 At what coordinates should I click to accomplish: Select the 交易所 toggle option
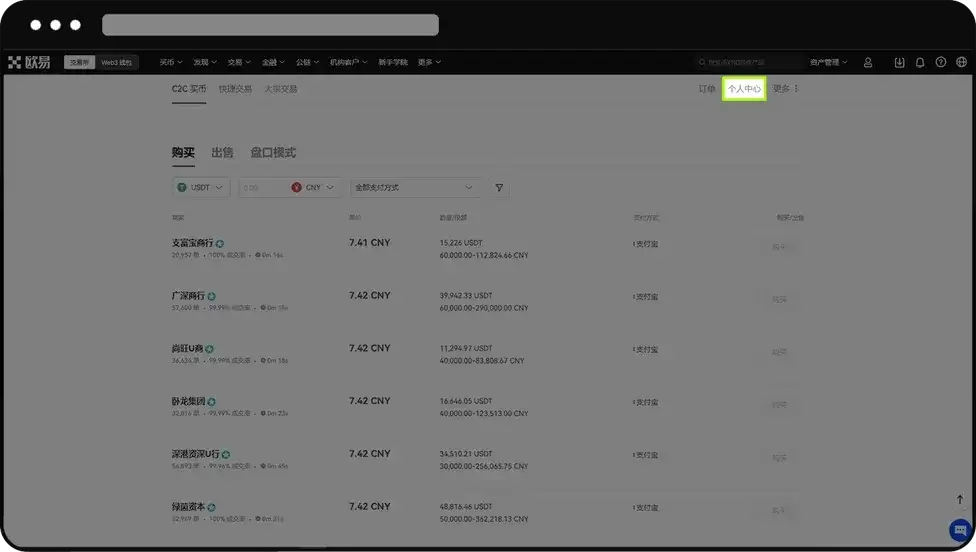click(x=79, y=62)
